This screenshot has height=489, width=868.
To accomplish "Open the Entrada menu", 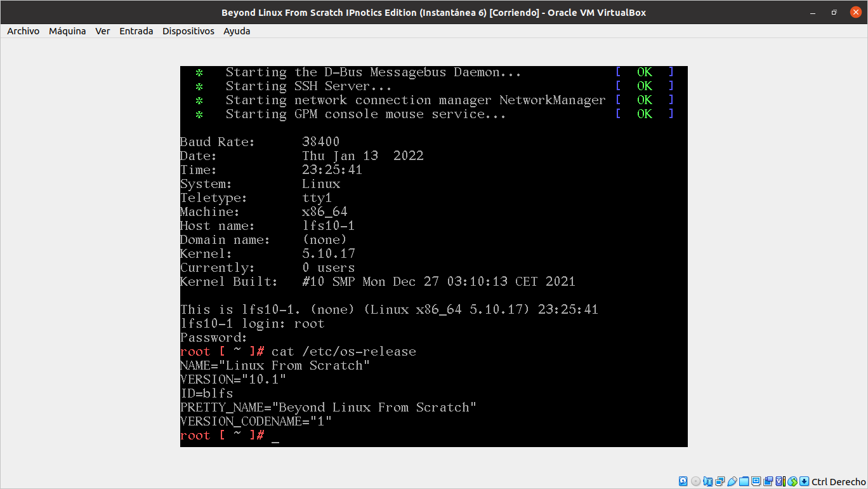I will (136, 31).
